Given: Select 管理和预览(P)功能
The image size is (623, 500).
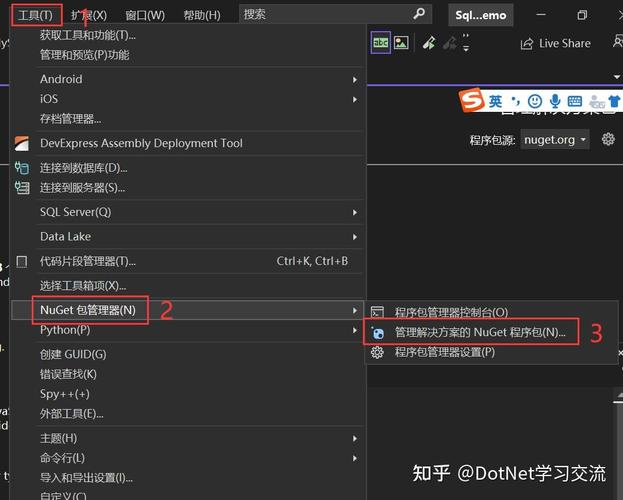Looking at the screenshot, I should pyautogui.click(x=188, y=55).
